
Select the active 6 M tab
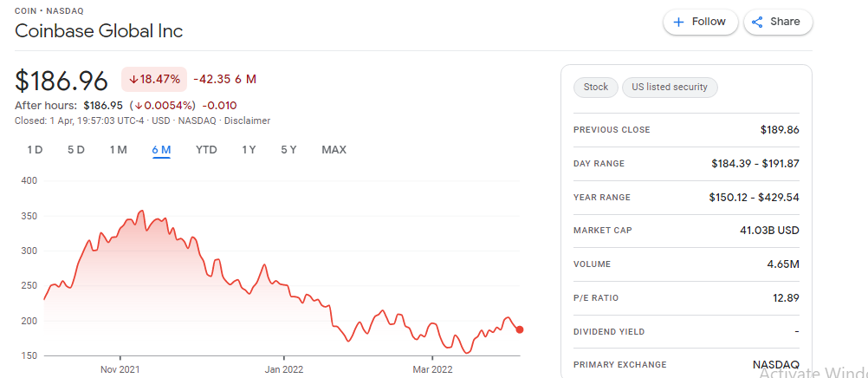[161, 150]
